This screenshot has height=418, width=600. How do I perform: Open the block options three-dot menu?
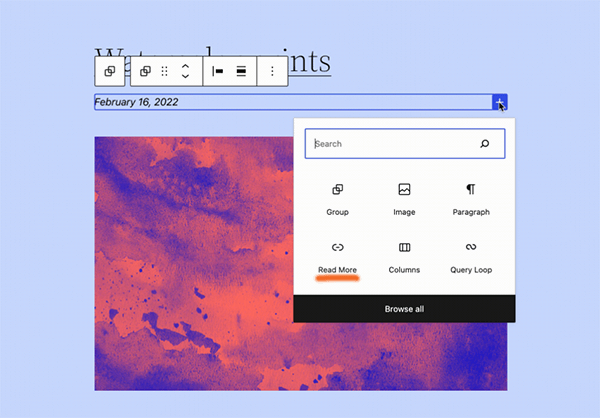272,71
